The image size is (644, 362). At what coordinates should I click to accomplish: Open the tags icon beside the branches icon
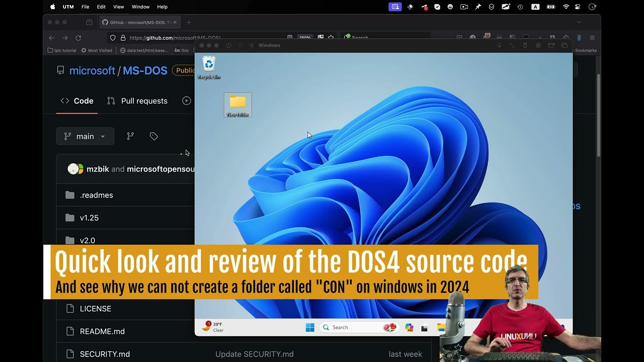coord(154,136)
